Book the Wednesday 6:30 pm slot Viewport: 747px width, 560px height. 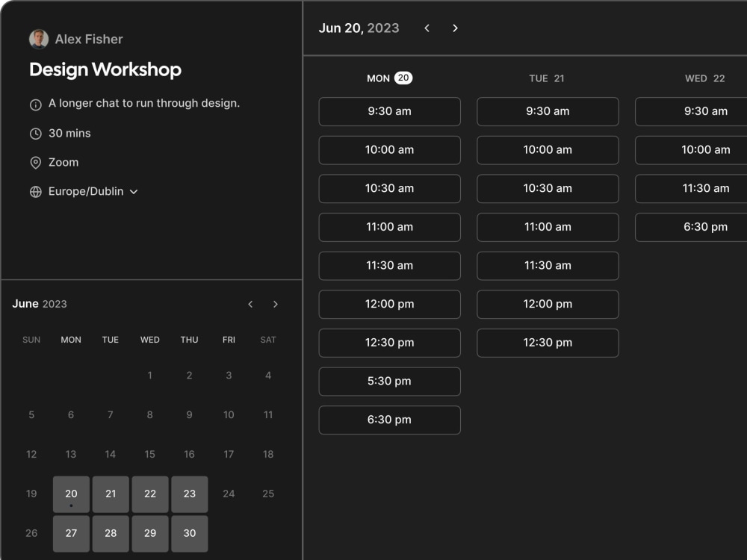click(691, 227)
